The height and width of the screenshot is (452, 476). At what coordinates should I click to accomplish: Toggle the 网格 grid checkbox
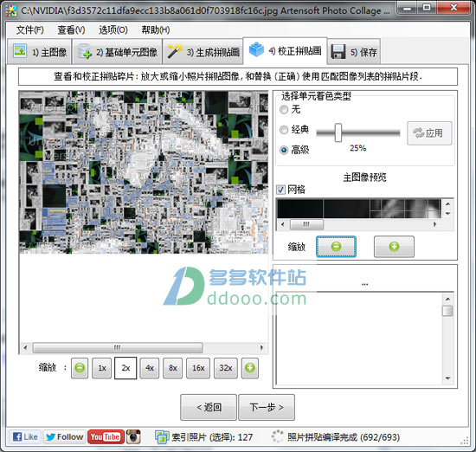[x=280, y=190]
